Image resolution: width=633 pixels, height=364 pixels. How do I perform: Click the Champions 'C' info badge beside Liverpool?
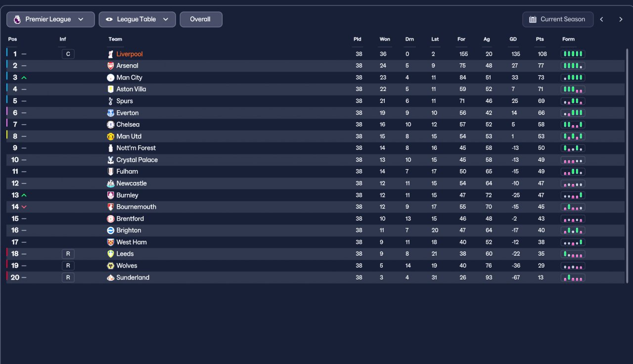(68, 54)
